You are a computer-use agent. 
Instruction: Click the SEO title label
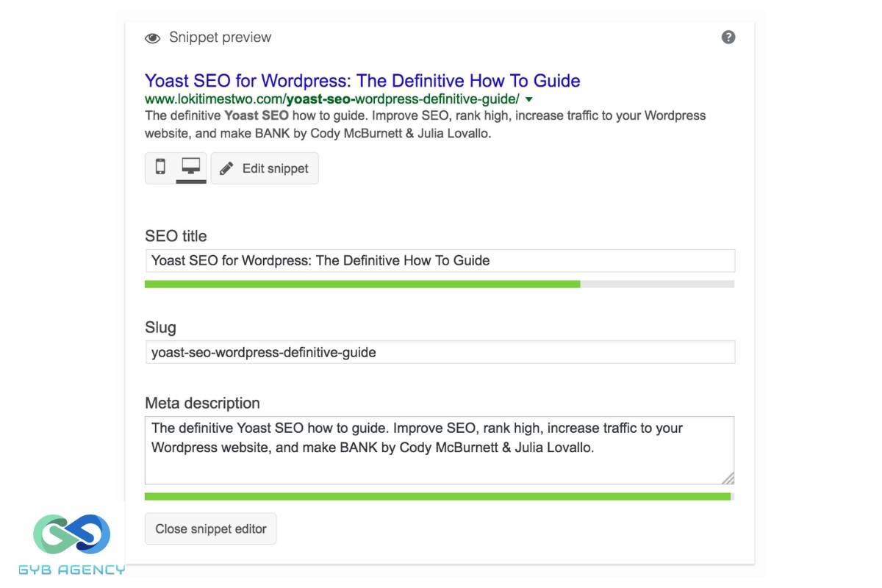click(176, 236)
